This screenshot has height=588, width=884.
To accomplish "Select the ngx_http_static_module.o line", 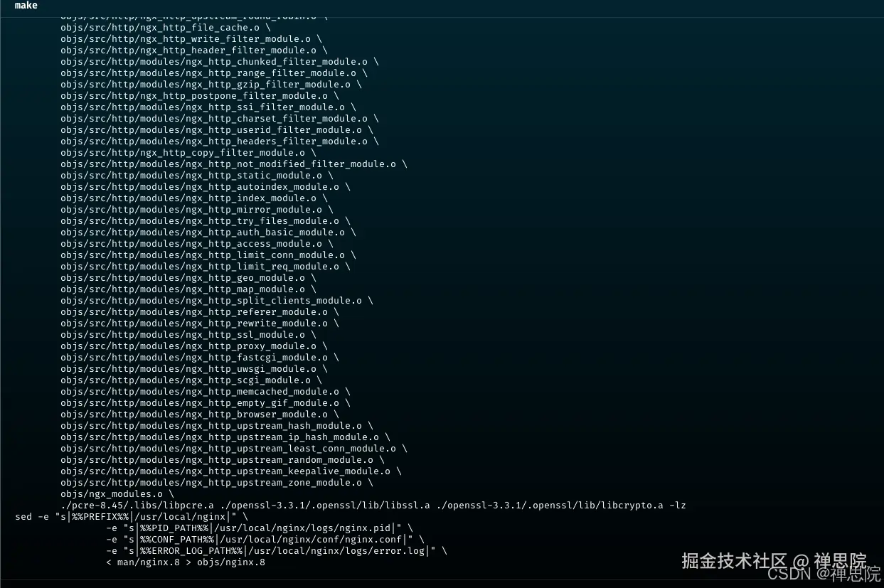I will tap(196, 176).
